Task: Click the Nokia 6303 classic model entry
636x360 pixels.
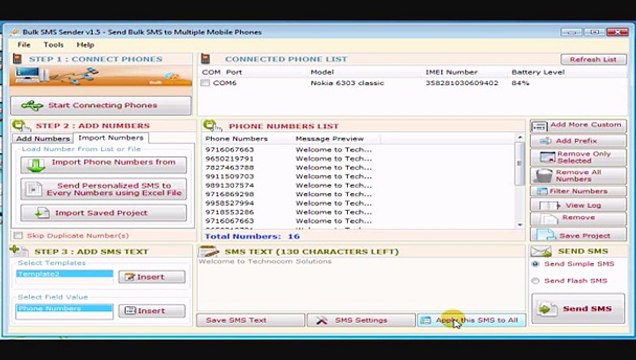Action: tap(347, 83)
